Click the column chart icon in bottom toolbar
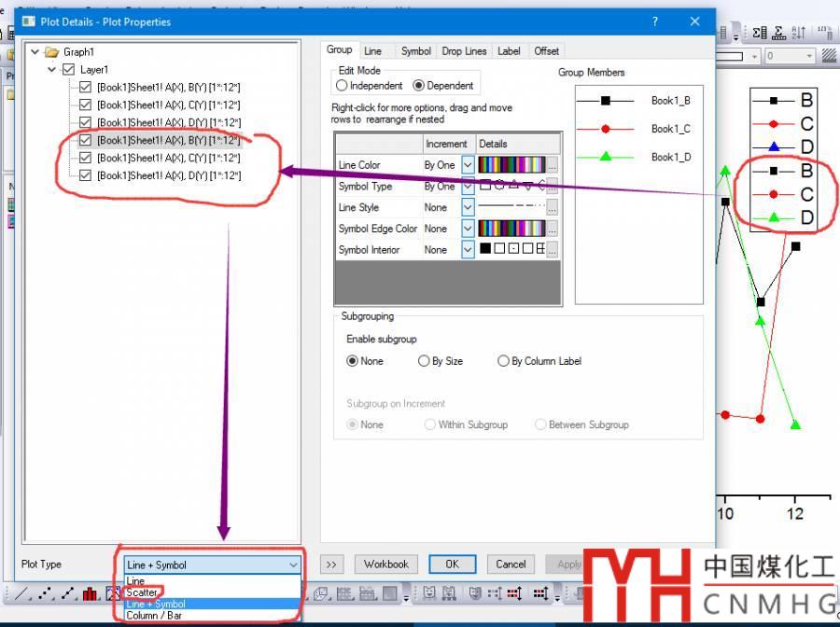The image size is (840, 627). [x=91, y=593]
